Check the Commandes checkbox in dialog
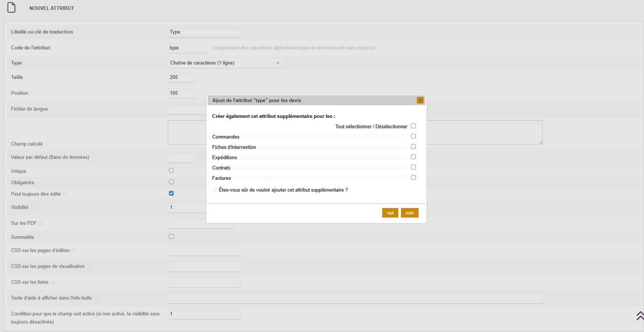Screen dimensions: 644x332 [x=413, y=136]
